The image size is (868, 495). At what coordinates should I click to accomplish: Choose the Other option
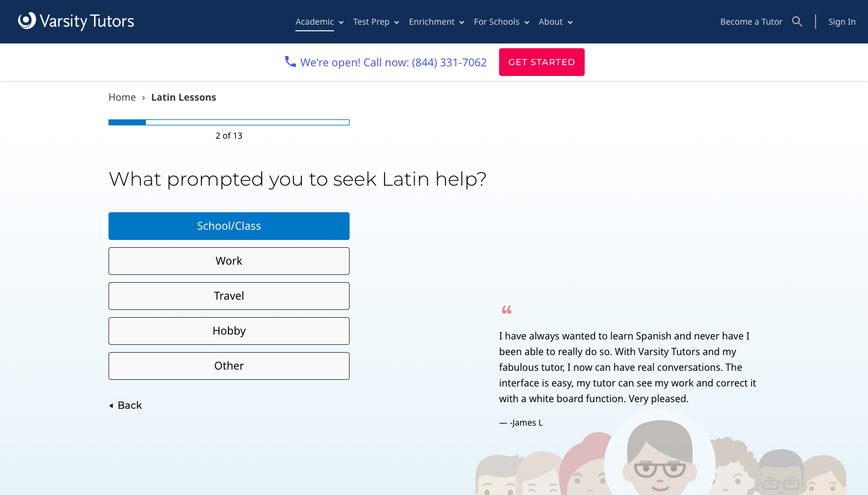(x=229, y=366)
